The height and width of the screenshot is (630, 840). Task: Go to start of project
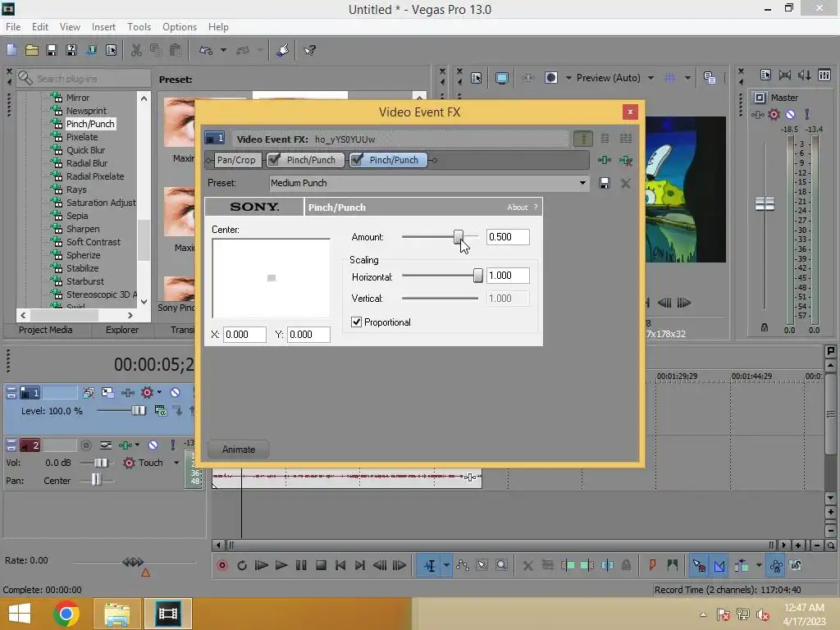coord(340,565)
